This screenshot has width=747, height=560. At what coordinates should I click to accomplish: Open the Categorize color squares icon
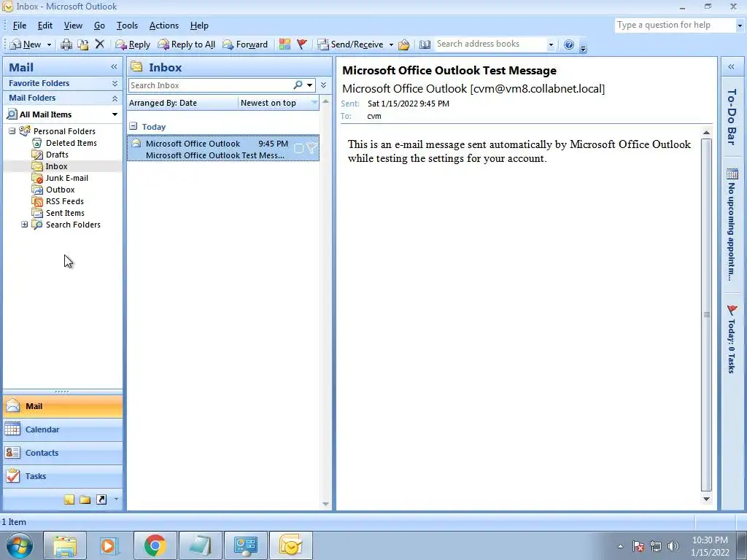(x=285, y=44)
